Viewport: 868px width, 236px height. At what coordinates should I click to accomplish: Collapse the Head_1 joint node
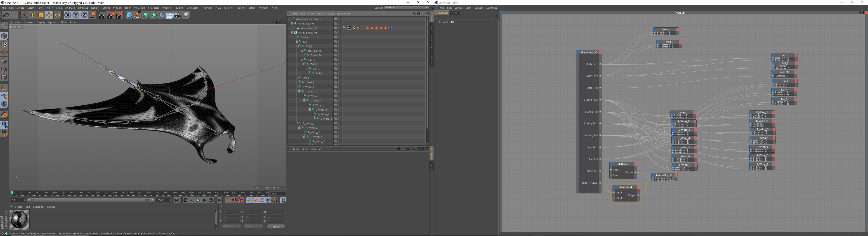(297, 78)
